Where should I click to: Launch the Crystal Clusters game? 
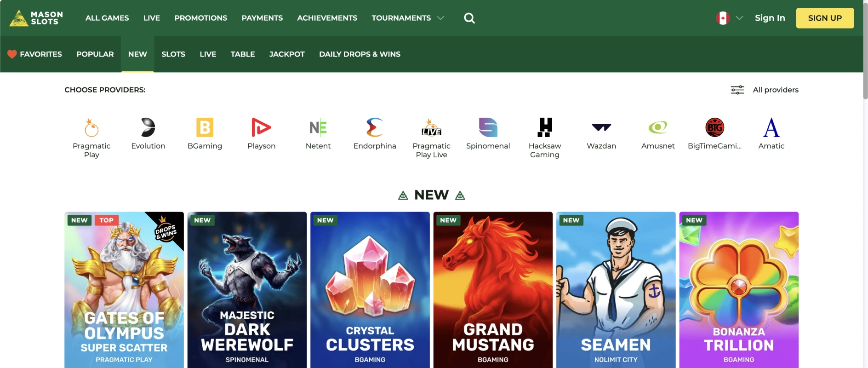point(370,290)
